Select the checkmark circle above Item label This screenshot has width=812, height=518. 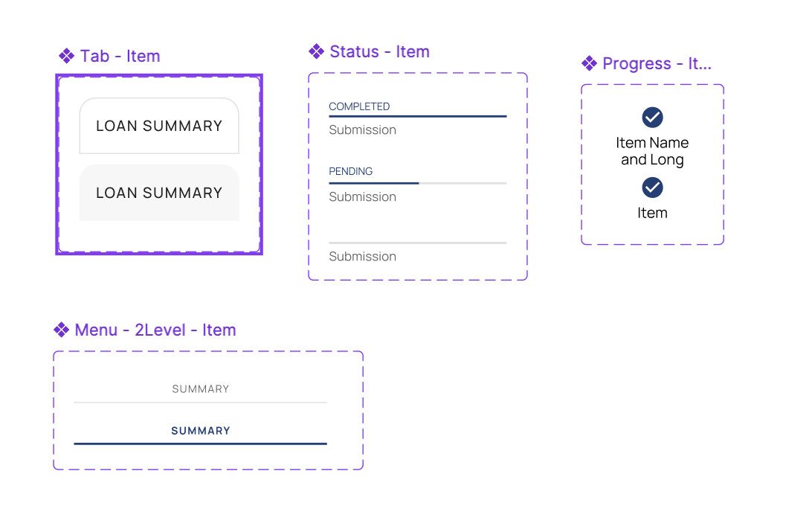pyautogui.click(x=652, y=188)
